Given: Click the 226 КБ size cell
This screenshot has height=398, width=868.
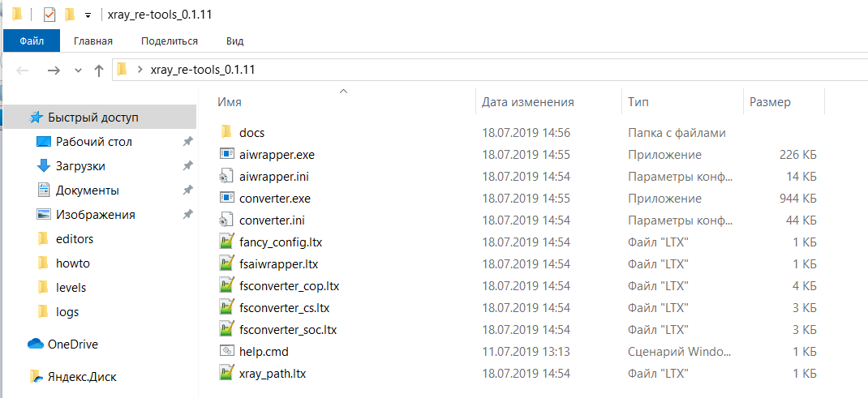Looking at the screenshot, I should click(797, 155).
